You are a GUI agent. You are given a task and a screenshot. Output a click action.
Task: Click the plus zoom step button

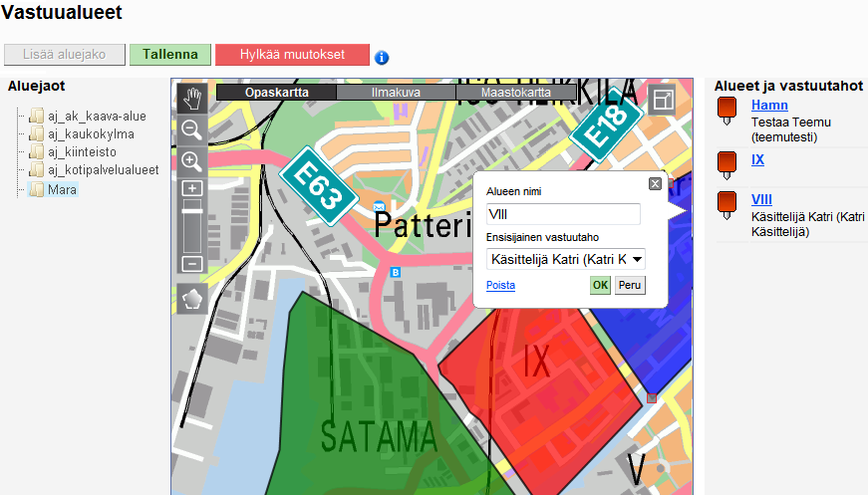(x=192, y=188)
